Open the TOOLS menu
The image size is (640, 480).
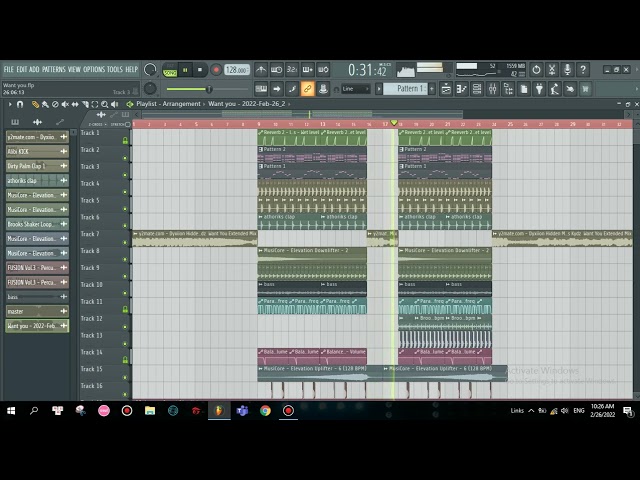(115, 69)
